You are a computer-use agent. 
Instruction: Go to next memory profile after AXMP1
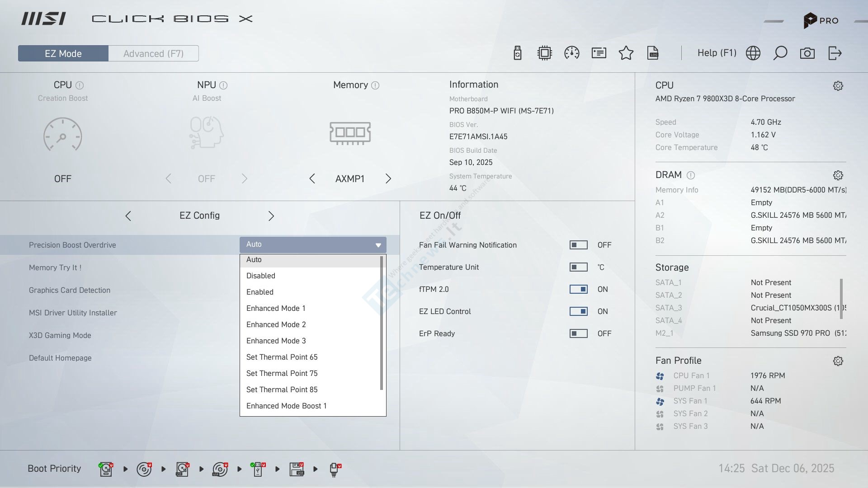pos(388,178)
